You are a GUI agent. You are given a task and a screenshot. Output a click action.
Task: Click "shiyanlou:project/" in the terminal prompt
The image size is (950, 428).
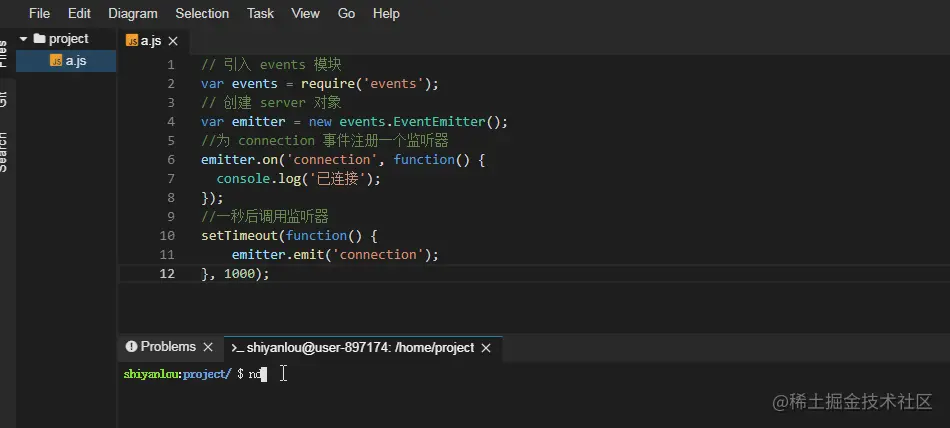(x=177, y=374)
